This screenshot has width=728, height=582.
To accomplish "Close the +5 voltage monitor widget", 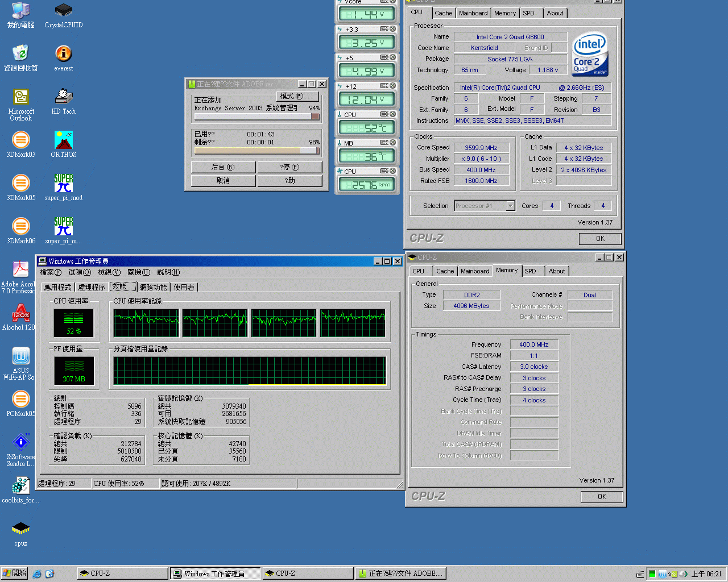I will point(392,57).
